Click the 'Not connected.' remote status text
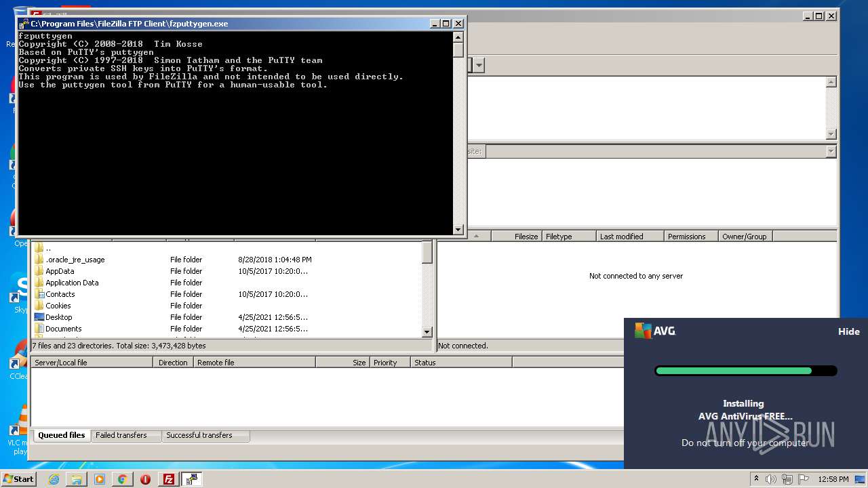The width and height of the screenshot is (868, 488). (x=463, y=346)
